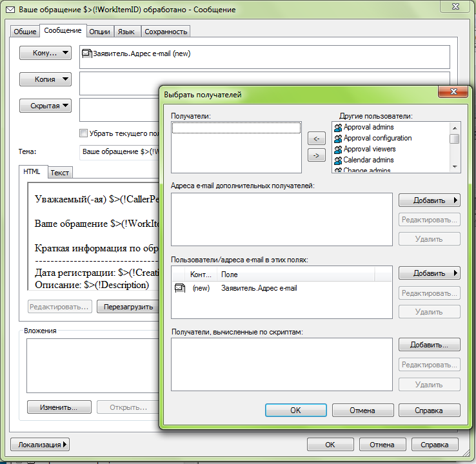This screenshot has height=464, width=476.
Task: Confirm recipients dialog with OK
Action: [x=295, y=411]
